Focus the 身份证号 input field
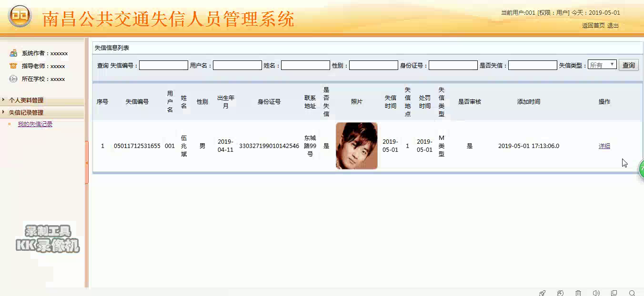The image size is (644, 296). 453,65
